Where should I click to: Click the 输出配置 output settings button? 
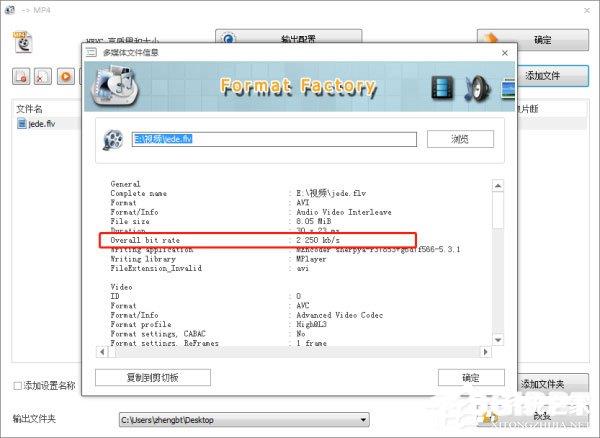pyautogui.click(x=289, y=38)
